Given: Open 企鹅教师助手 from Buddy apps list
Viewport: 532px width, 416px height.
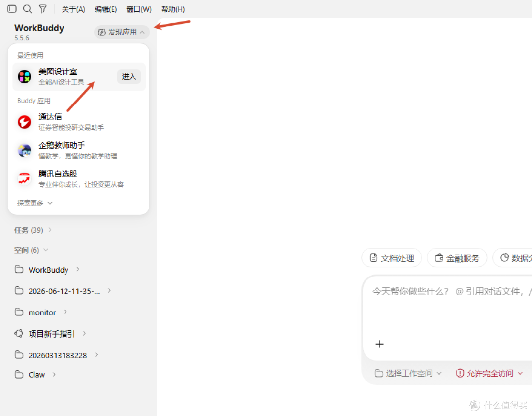Looking at the screenshot, I should click(79, 150).
